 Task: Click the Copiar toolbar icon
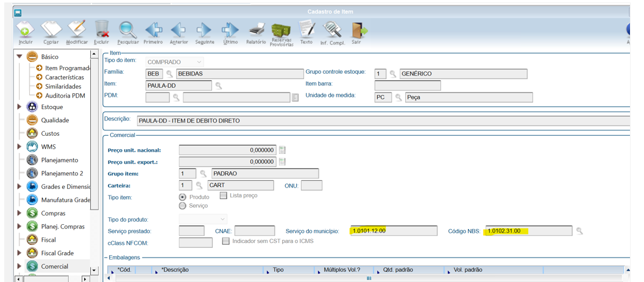coord(51,30)
